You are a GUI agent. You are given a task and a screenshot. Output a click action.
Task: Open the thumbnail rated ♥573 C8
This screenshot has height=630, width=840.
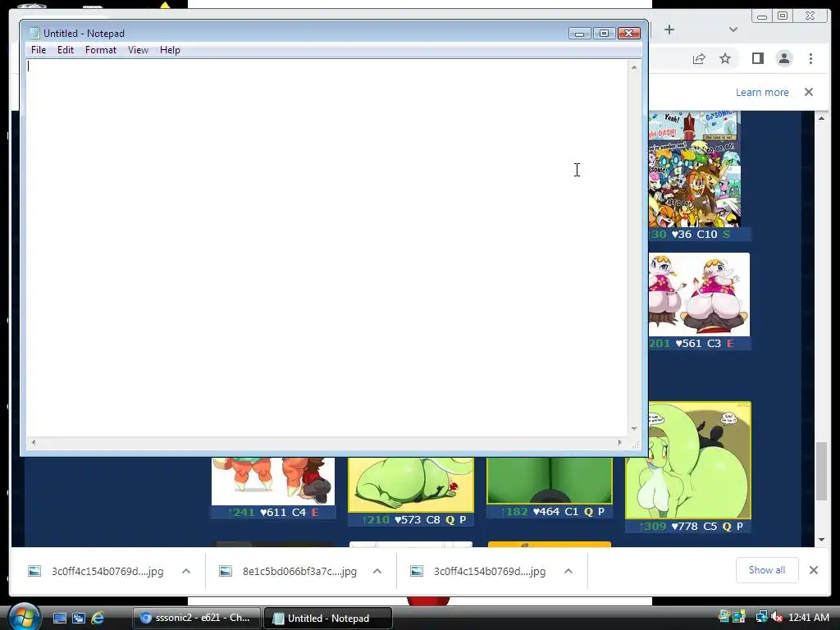point(411,484)
